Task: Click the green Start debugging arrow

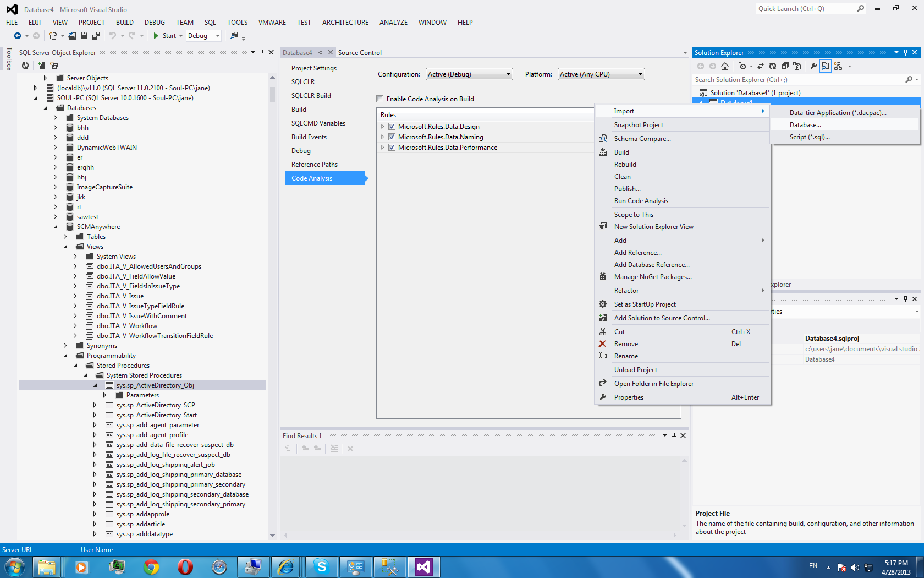Action: pyautogui.click(x=156, y=36)
